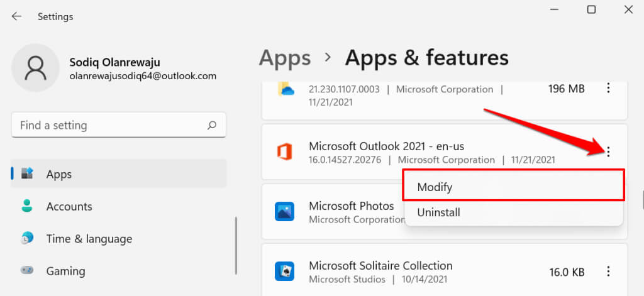644x296 pixels.
Task: Open three-dot menu for the 196 MB app
Action: point(608,89)
